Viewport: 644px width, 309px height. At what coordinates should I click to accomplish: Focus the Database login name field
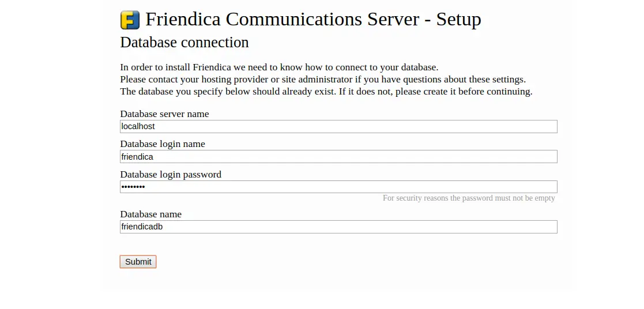(x=338, y=156)
